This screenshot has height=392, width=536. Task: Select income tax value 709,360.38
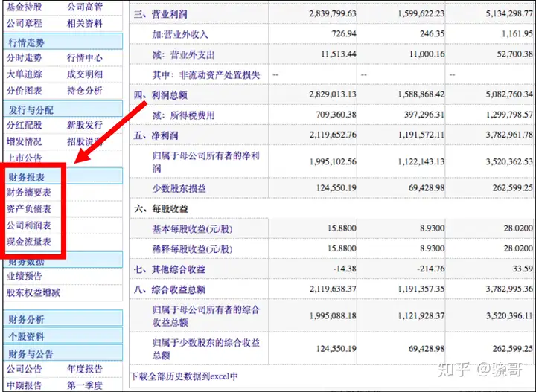point(336,115)
